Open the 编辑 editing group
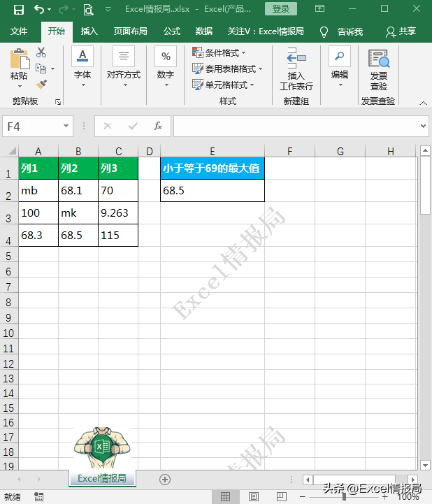The image size is (432, 504). [x=340, y=67]
